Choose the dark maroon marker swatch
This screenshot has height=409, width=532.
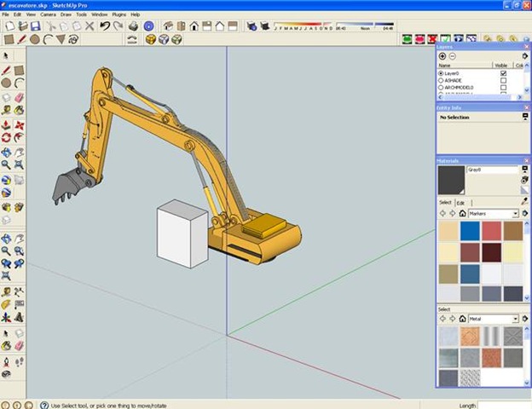(x=491, y=252)
